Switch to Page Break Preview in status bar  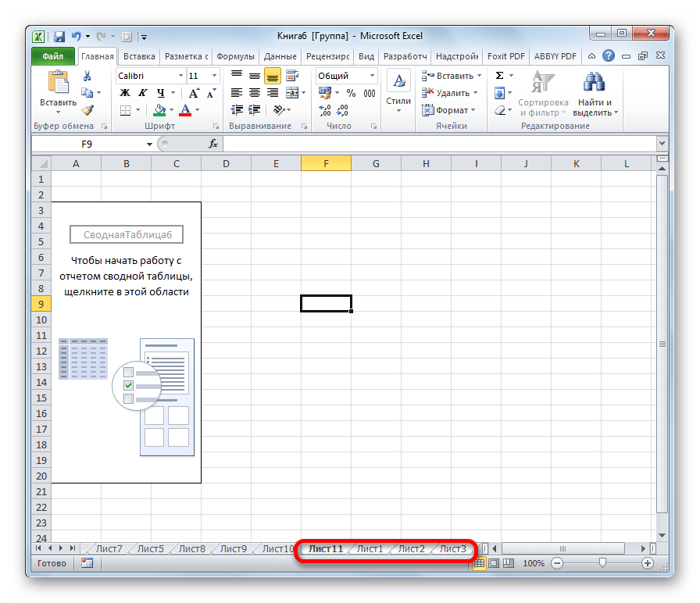coord(509,563)
